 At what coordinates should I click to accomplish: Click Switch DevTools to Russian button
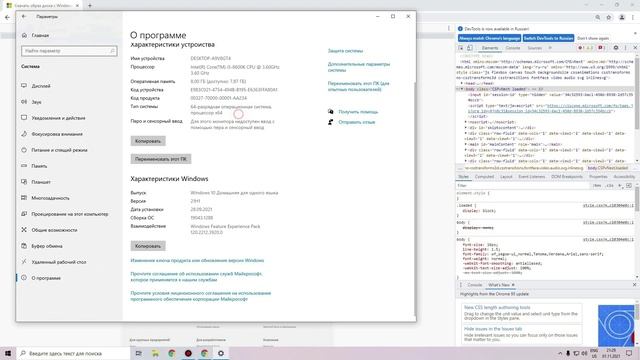548,38
